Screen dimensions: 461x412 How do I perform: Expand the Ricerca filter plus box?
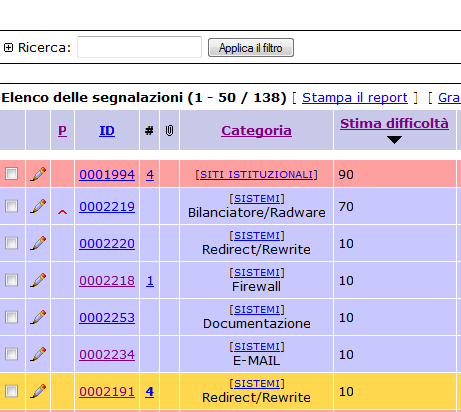point(8,48)
